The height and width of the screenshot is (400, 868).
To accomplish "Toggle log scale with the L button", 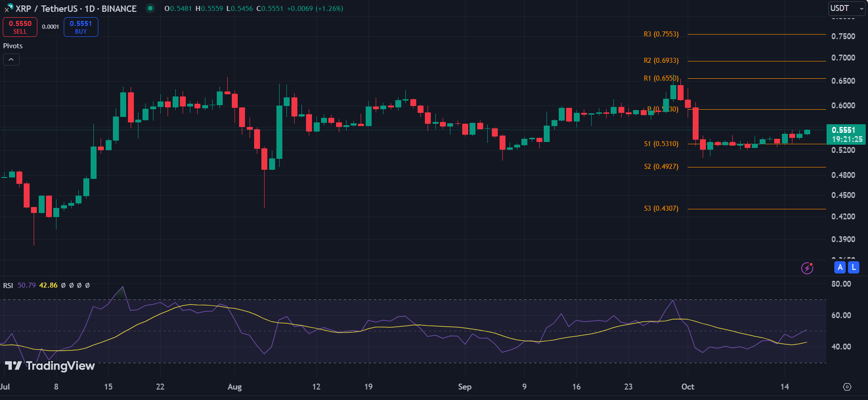I will pyautogui.click(x=854, y=268).
